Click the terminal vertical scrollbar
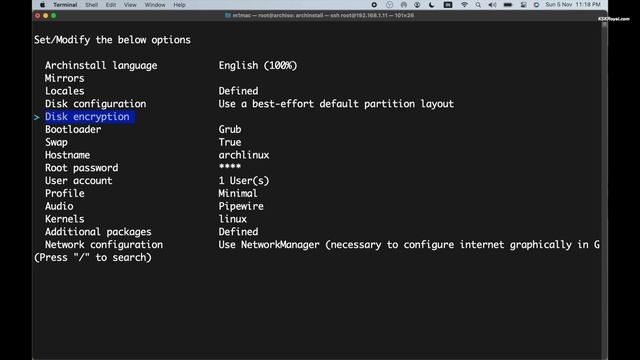Image resolution: width=640 pixels, height=360 pixels. coord(604,190)
